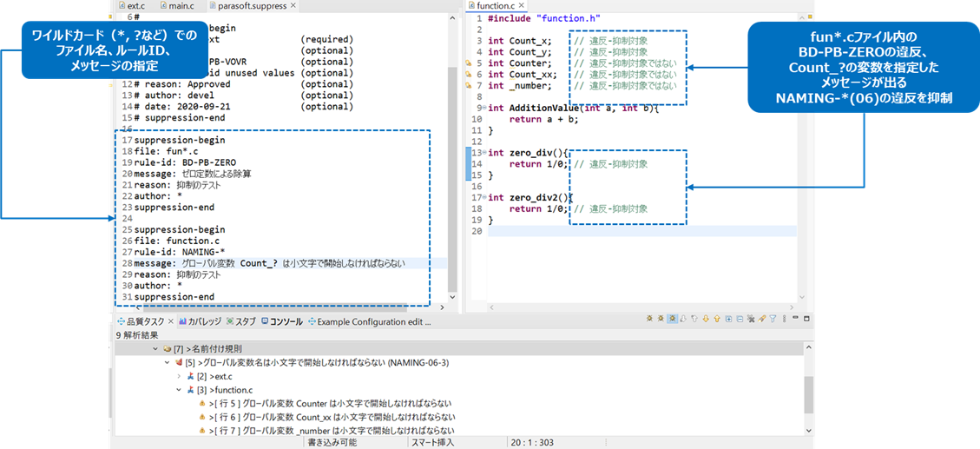
Task: Toggle the first bug icon in toolbar
Action: [x=650, y=320]
